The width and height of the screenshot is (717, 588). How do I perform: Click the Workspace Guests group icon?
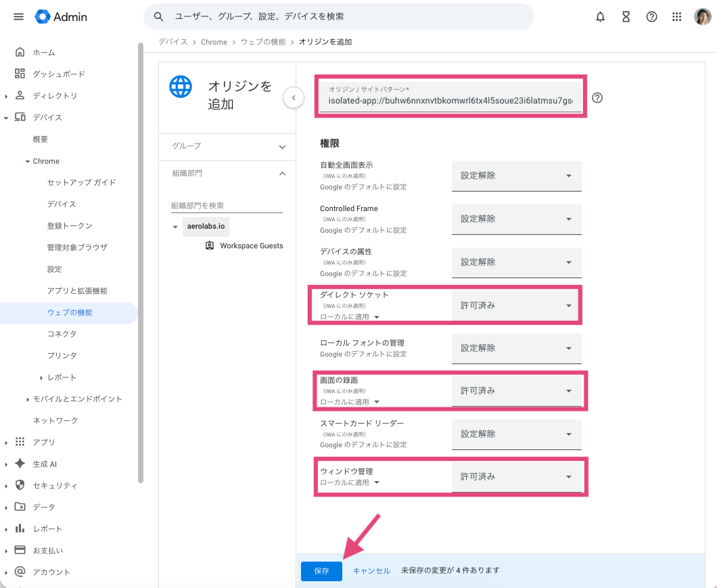tap(209, 246)
